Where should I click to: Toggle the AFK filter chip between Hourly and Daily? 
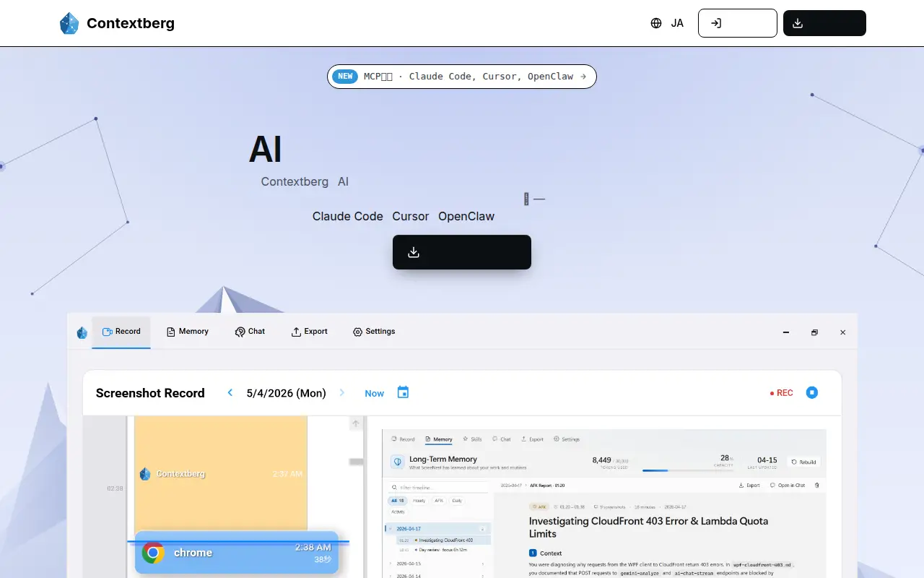click(x=439, y=501)
